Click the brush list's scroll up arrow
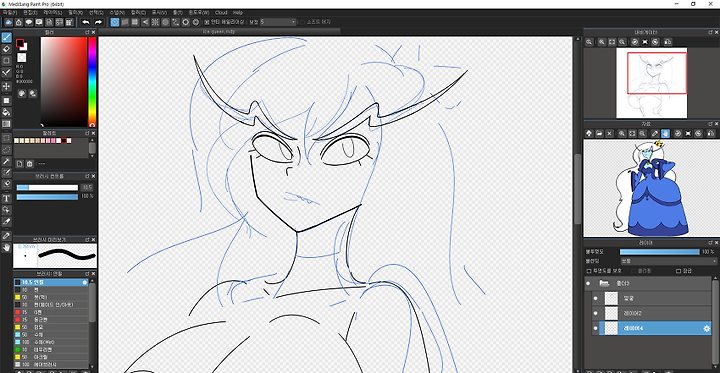This screenshot has width=720, height=373. 92,280
